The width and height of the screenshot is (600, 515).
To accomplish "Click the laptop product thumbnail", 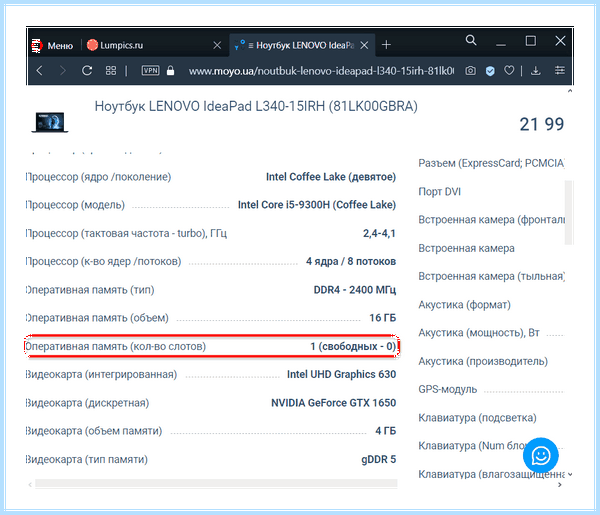I will tap(50, 122).
